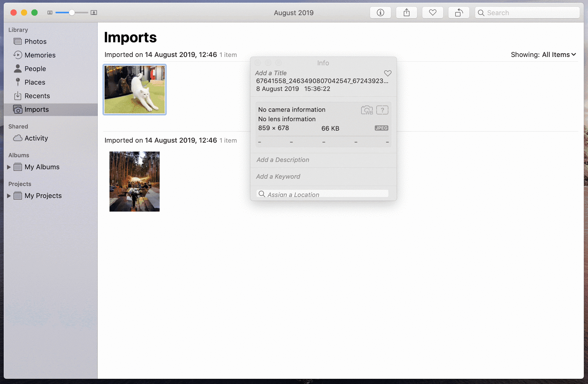Viewport: 588px width, 384px height.
Task: Rotate the photo with toolbar icon
Action: coord(459,13)
